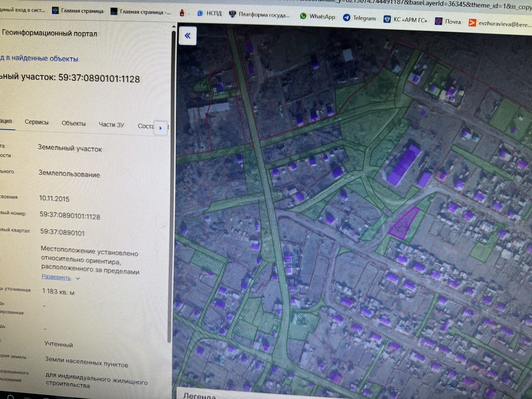532x399 pixels.
Task: Show more tabs with the tab arrow
Action: [160, 128]
